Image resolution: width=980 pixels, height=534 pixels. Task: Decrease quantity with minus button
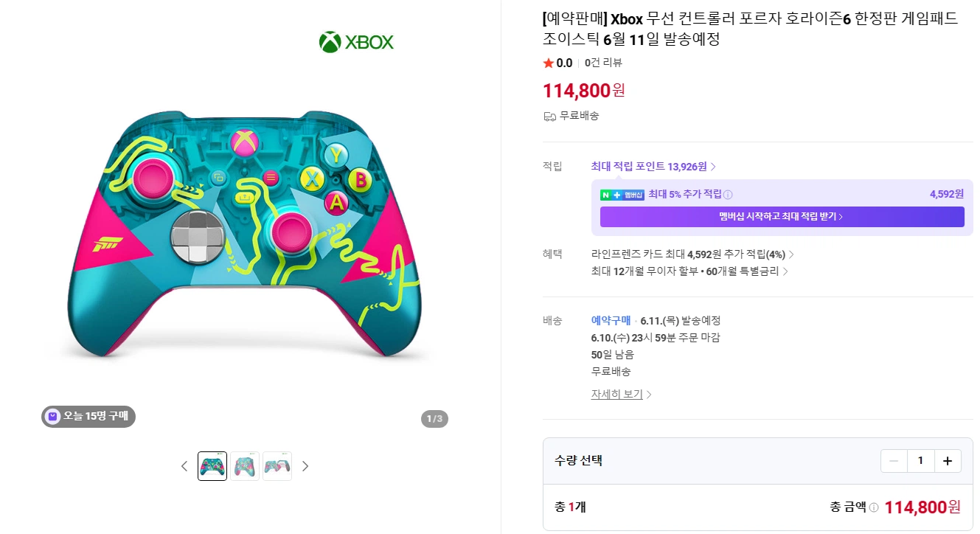(x=894, y=461)
